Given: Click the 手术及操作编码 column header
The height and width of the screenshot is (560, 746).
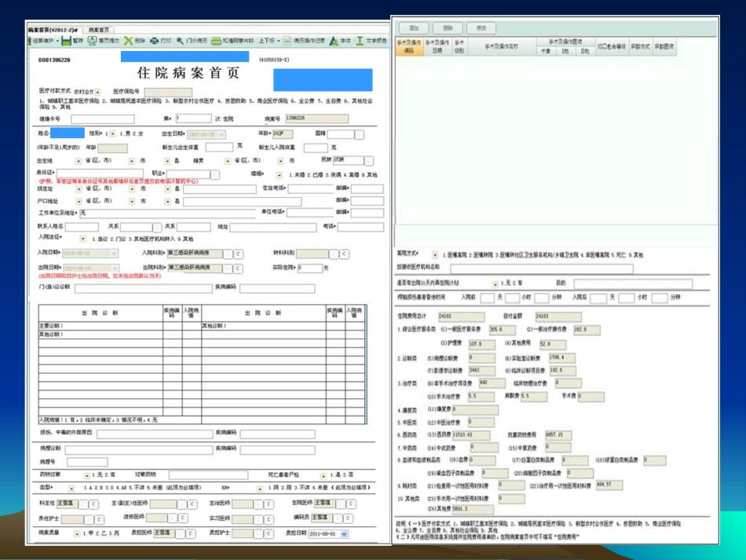Looking at the screenshot, I should click(408, 46).
